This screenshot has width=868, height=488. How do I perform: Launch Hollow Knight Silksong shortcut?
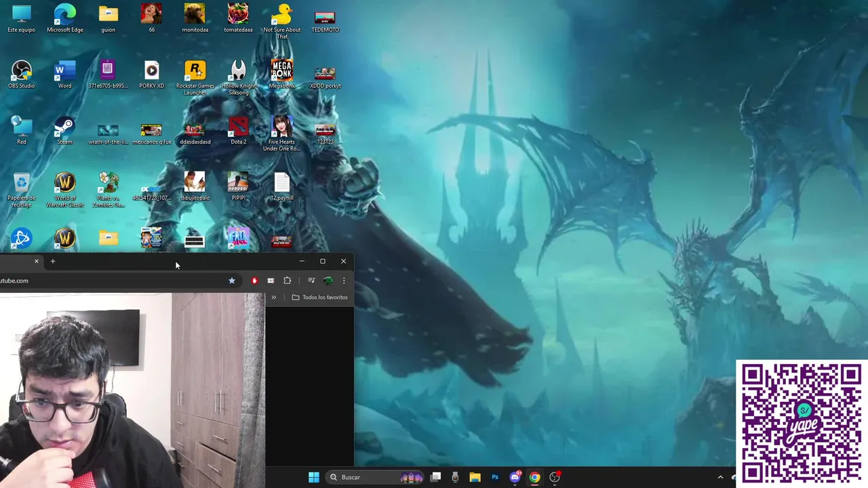coord(238,78)
